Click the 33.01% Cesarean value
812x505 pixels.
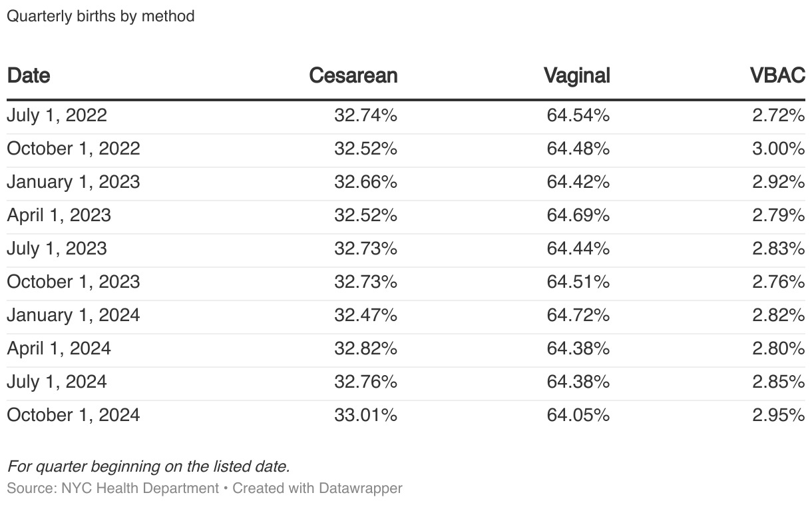click(365, 415)
